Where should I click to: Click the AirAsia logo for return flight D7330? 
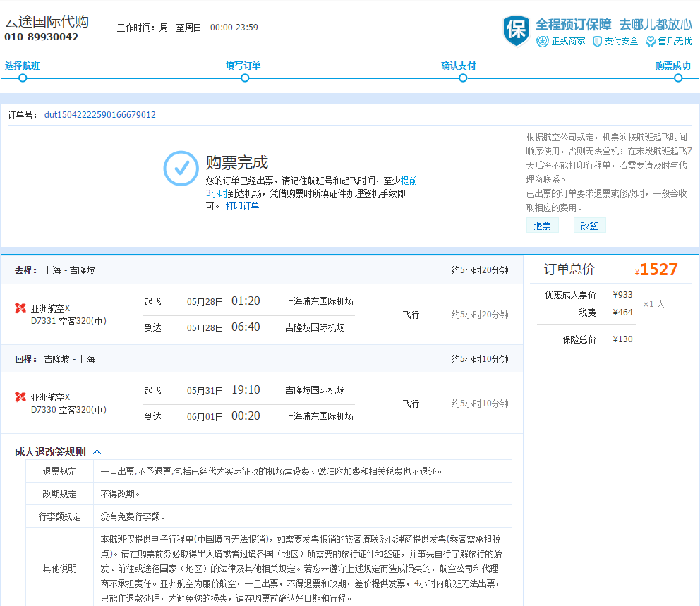click(20, 397)
